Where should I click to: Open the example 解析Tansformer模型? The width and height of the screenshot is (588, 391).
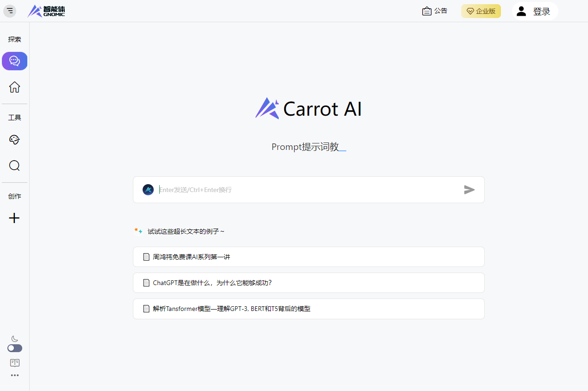(x=309, y=309)
